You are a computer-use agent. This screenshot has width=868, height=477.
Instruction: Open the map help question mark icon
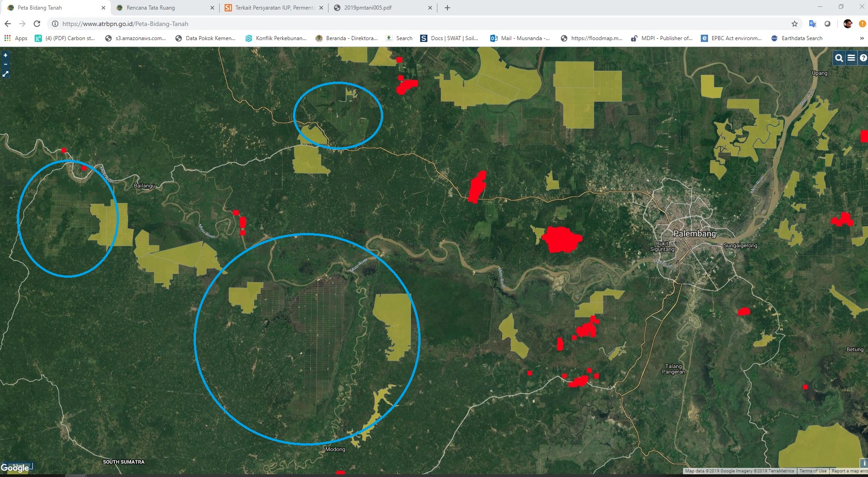pyautogui.click(x=864, y=58)
